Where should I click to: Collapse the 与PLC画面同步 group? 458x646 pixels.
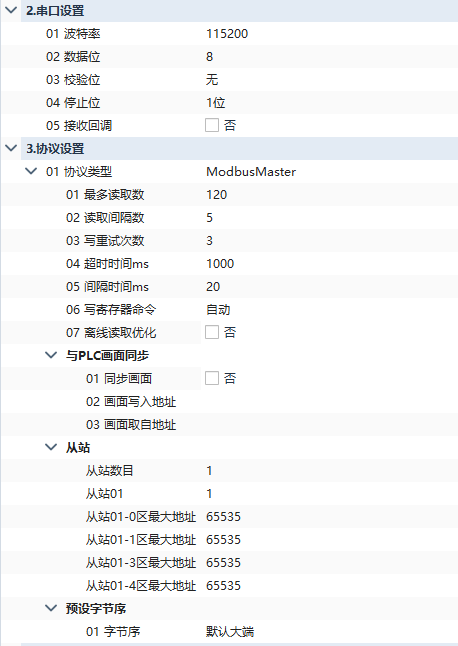(51, 355)
